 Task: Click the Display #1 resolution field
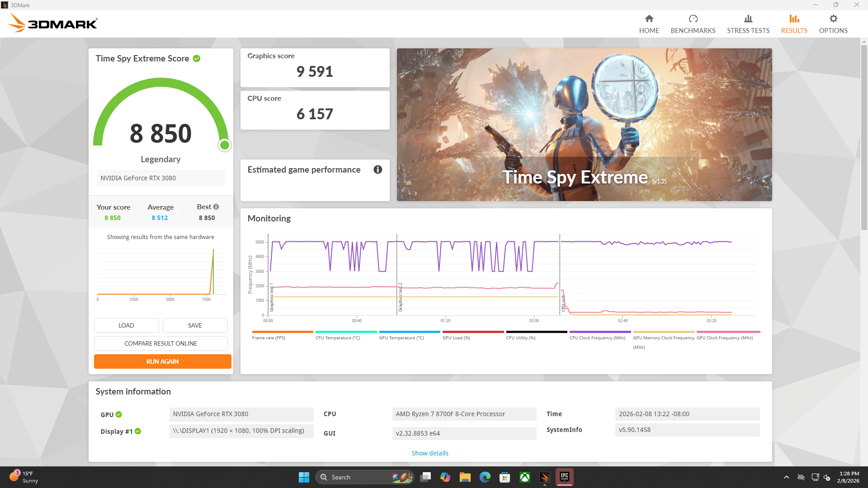tap(241, 431)
